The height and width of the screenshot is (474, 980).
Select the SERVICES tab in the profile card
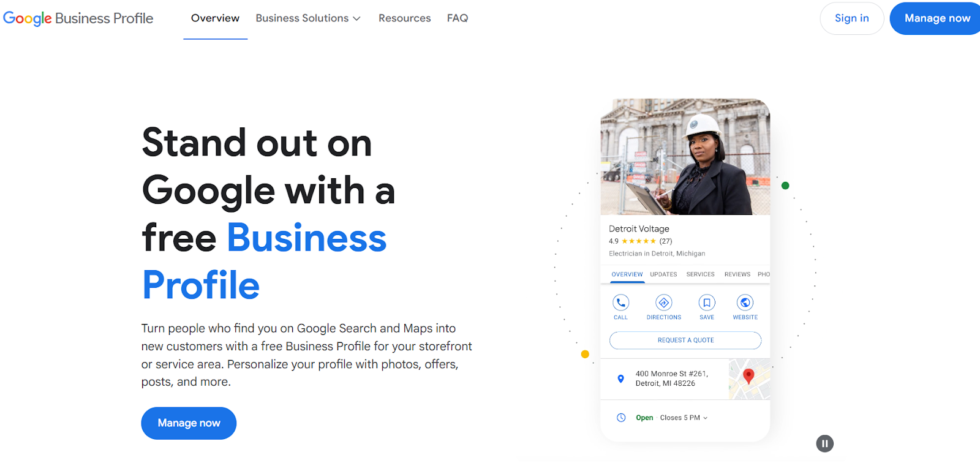coord(700,274)
